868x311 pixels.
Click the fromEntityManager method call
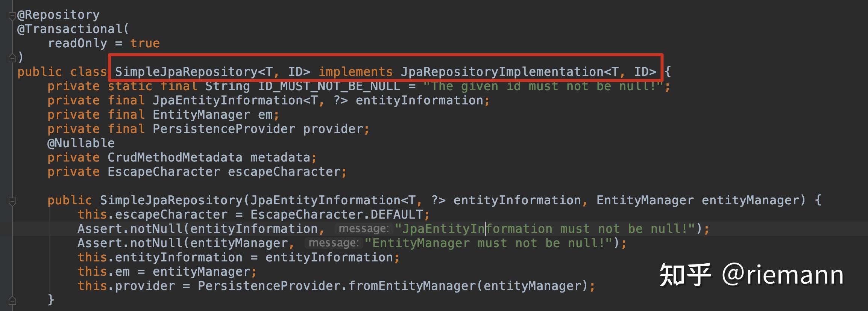[x=412, y=286]
